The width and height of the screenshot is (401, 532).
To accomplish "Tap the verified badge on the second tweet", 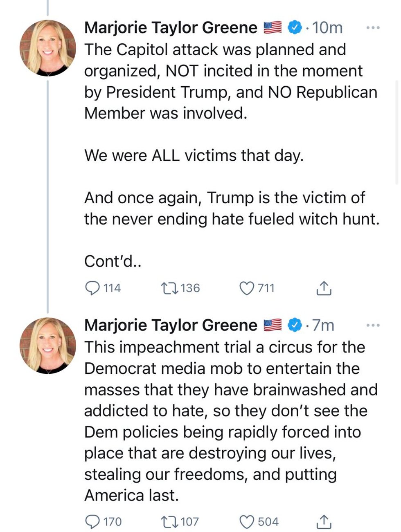I will tap(294, 325).
